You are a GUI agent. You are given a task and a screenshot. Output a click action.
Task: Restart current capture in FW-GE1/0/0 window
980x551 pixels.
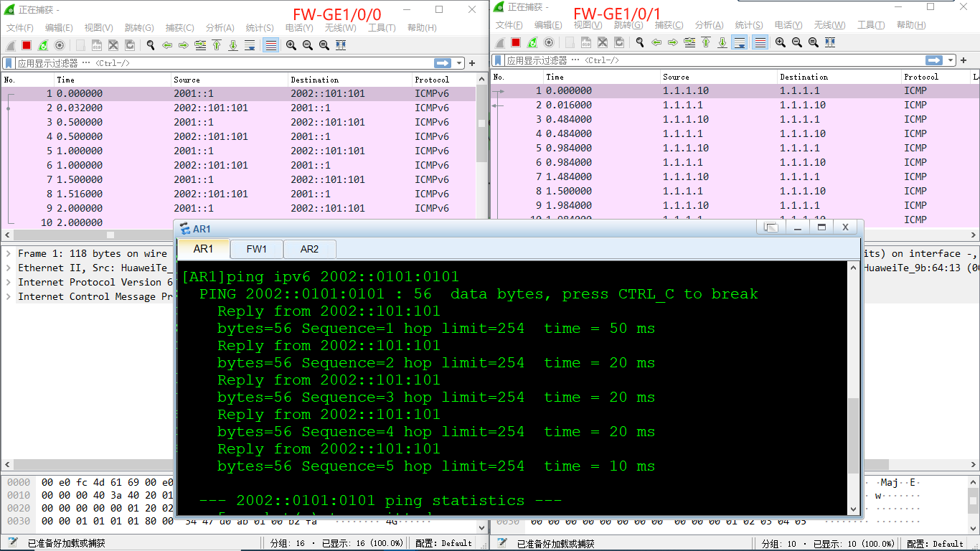click(x=43, y=45)
